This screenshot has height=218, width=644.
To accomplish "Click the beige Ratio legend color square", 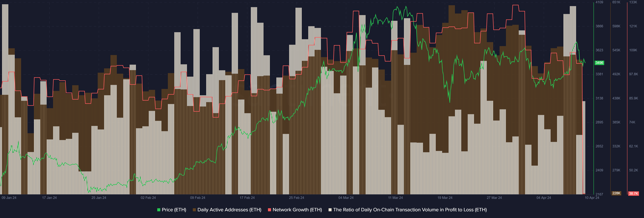I will tap(330, 210).
